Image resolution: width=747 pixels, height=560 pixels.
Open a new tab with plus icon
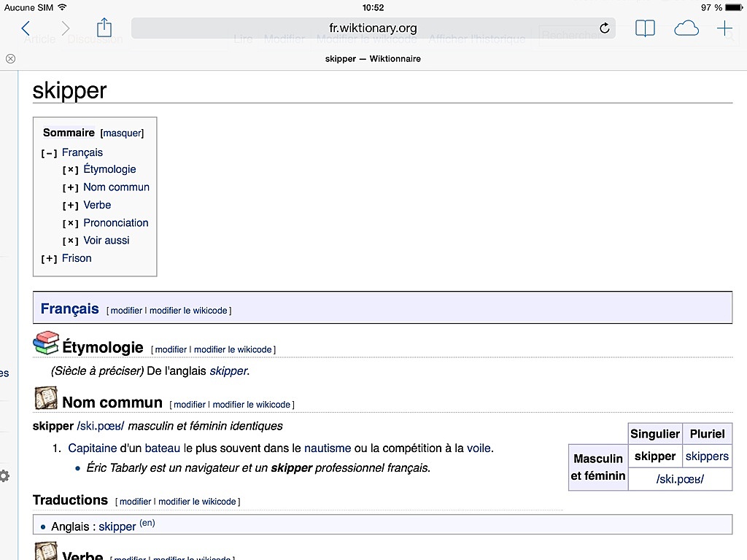724,28
